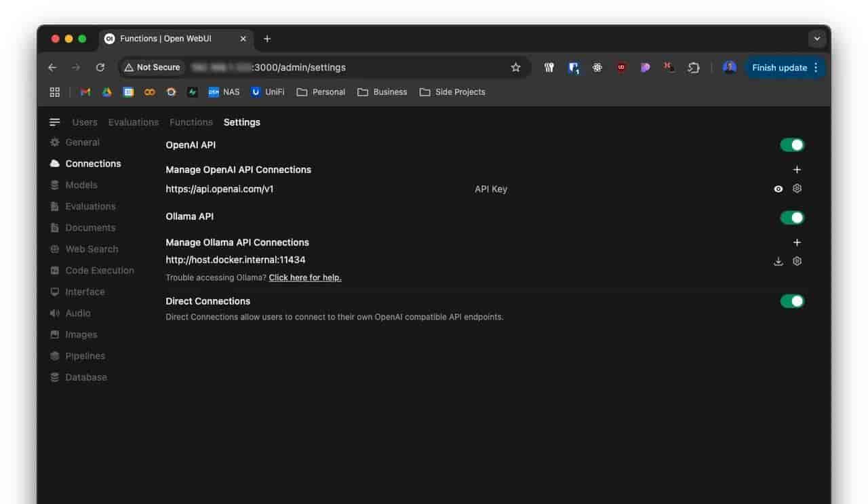Open 'Click here for help' link

pos(305,277)
